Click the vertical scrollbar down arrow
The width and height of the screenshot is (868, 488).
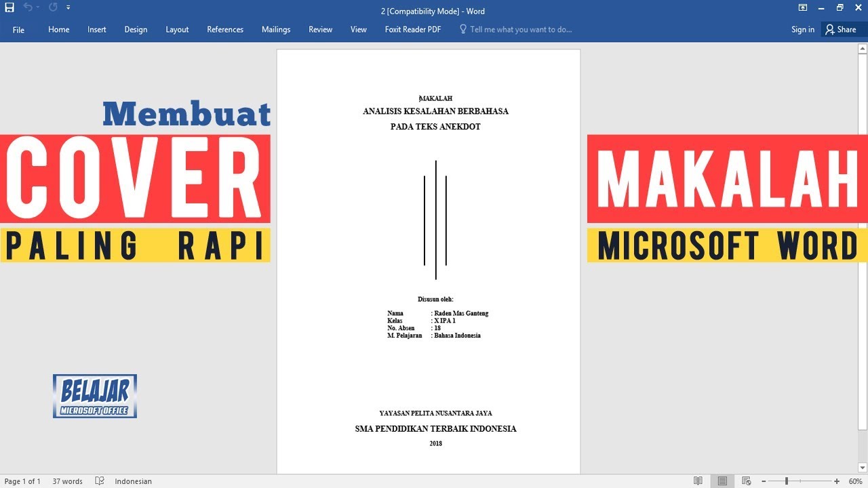[x=863, y=469]
